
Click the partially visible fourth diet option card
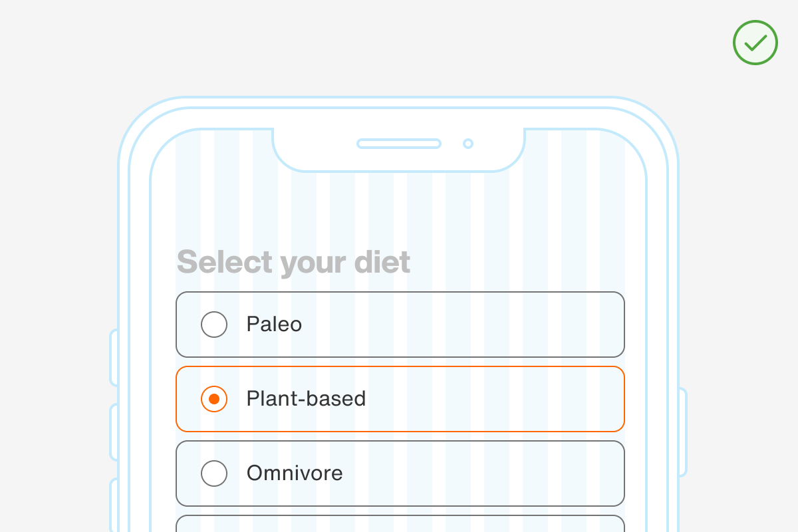pos(400,524)
